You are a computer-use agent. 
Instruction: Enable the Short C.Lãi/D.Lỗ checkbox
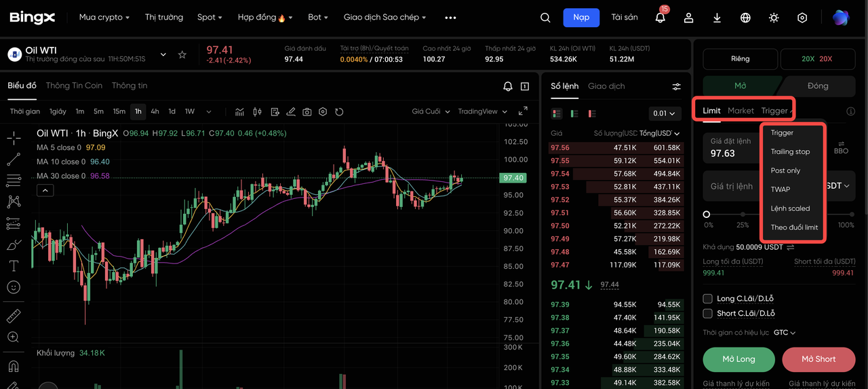click(708, 314)
